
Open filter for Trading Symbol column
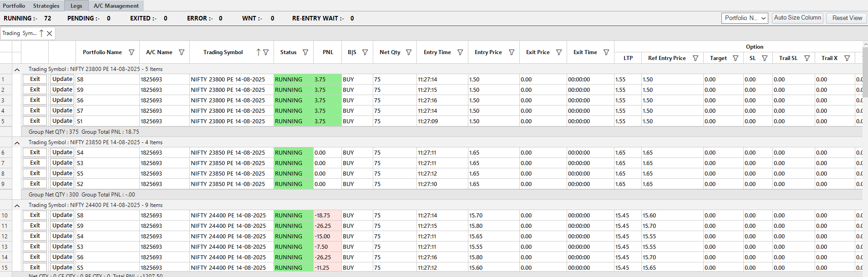tap(266, 52)
